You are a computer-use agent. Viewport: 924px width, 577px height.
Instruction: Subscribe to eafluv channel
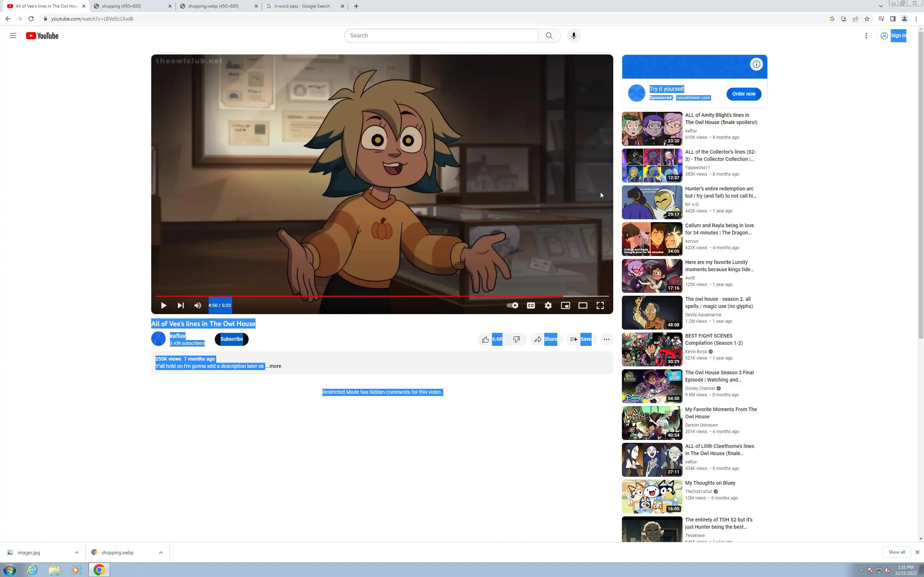(x=231, y=339)
